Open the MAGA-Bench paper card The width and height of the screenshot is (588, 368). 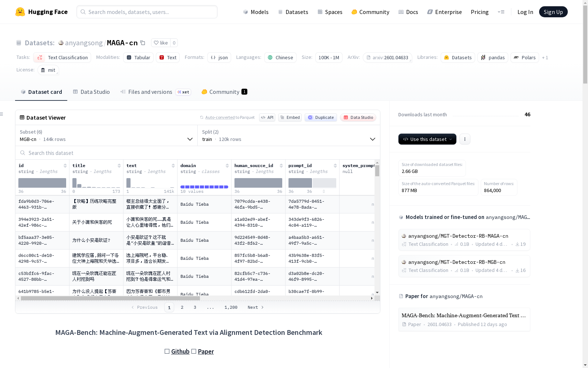pyautogui.click(x=464, y=319)
